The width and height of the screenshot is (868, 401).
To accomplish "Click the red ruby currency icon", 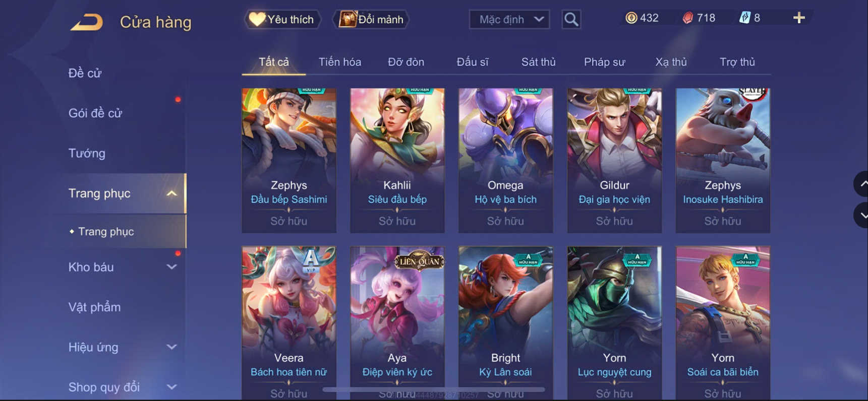I will (687, 18).
